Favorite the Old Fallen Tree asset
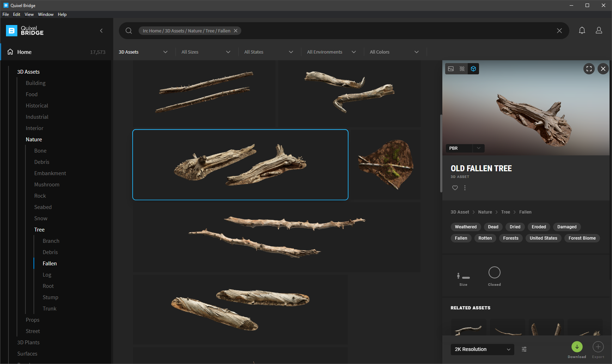Screen dimensions: 612x364 455,188
